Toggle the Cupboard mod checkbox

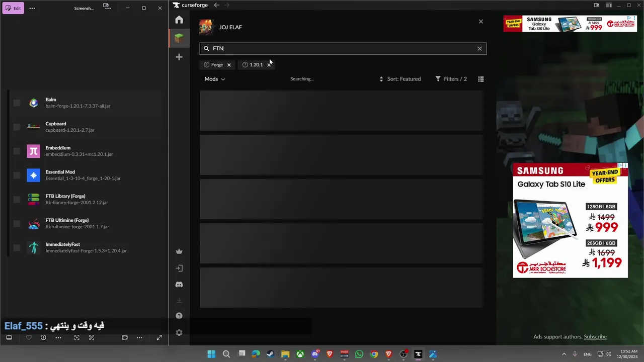pyautogui.click(x=17, y=127)
